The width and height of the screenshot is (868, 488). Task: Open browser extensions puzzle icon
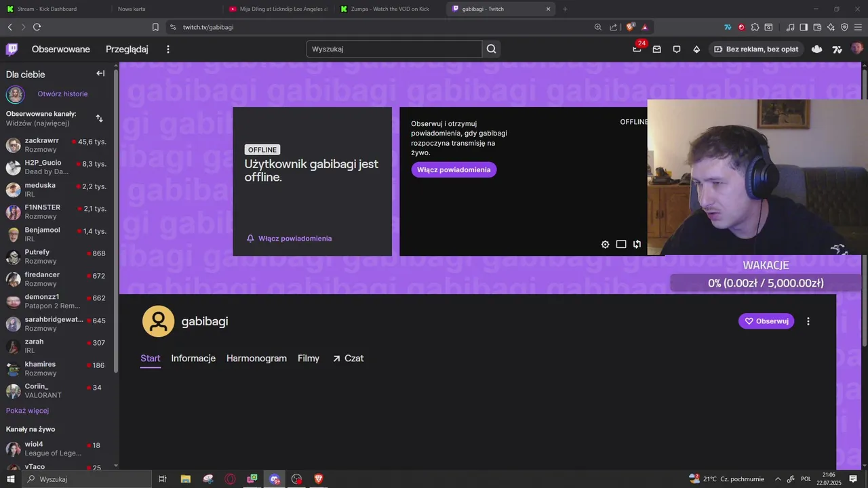coord(755,27)
